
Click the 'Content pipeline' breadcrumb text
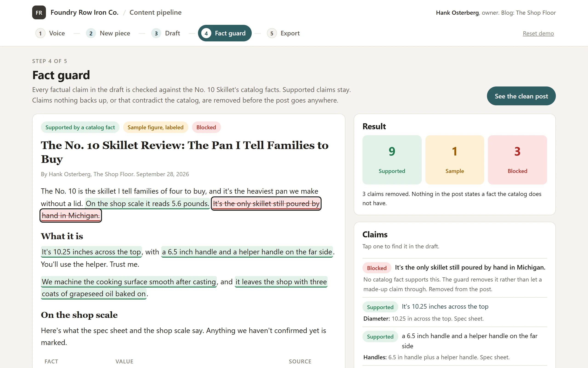[155, 12]
